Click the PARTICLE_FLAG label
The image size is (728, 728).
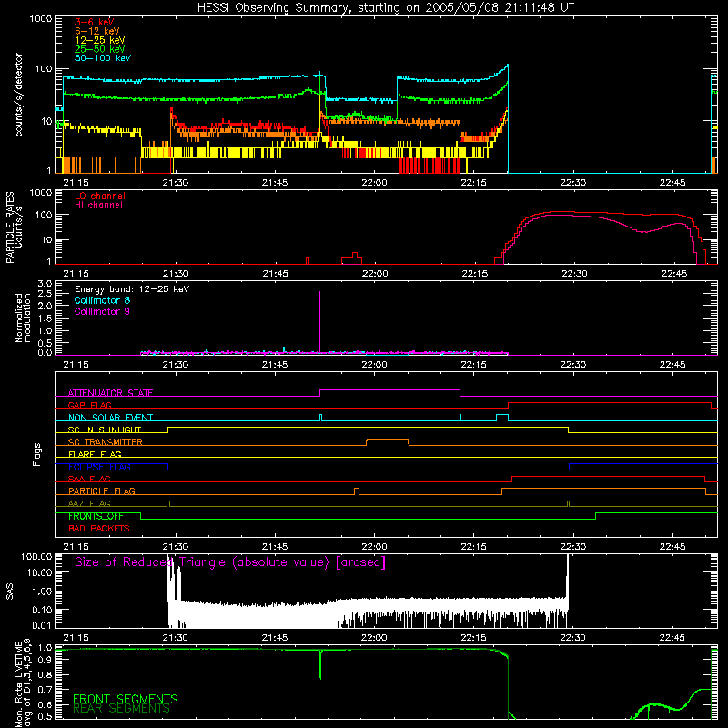click(102, 490)
